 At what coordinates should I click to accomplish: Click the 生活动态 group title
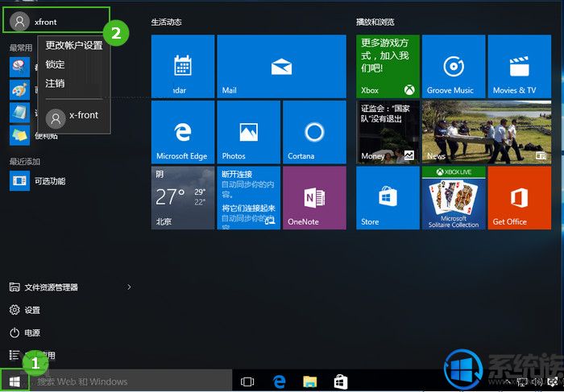pos(166,22)
